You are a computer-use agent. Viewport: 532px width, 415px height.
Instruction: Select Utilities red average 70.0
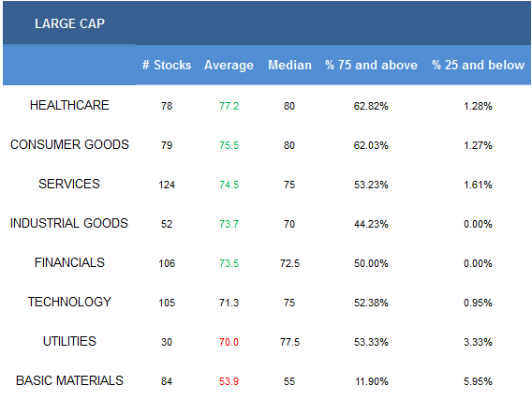click(x=229, y=342)
